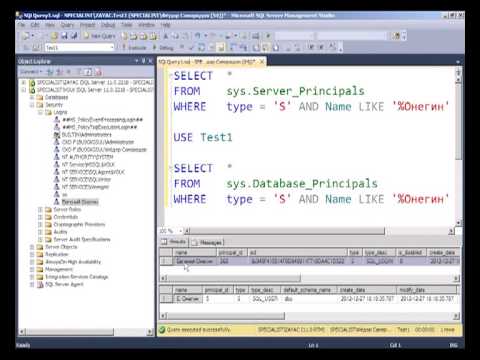Select the sa login icon
This screenshot has height=360, width=480.
coord(57,194)
